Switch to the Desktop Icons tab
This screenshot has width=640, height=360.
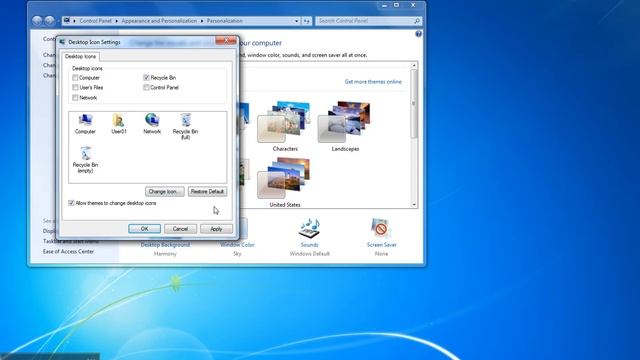80,56
